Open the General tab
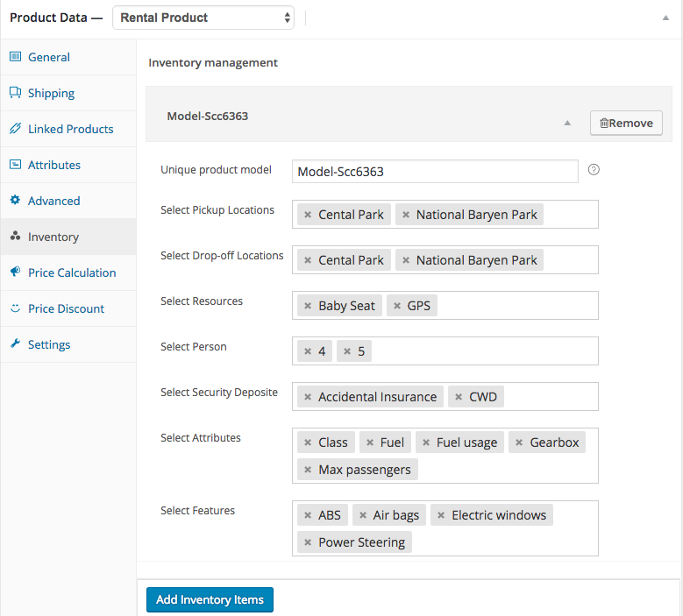This screenshot has width=683, height=616. click(49, 57)
